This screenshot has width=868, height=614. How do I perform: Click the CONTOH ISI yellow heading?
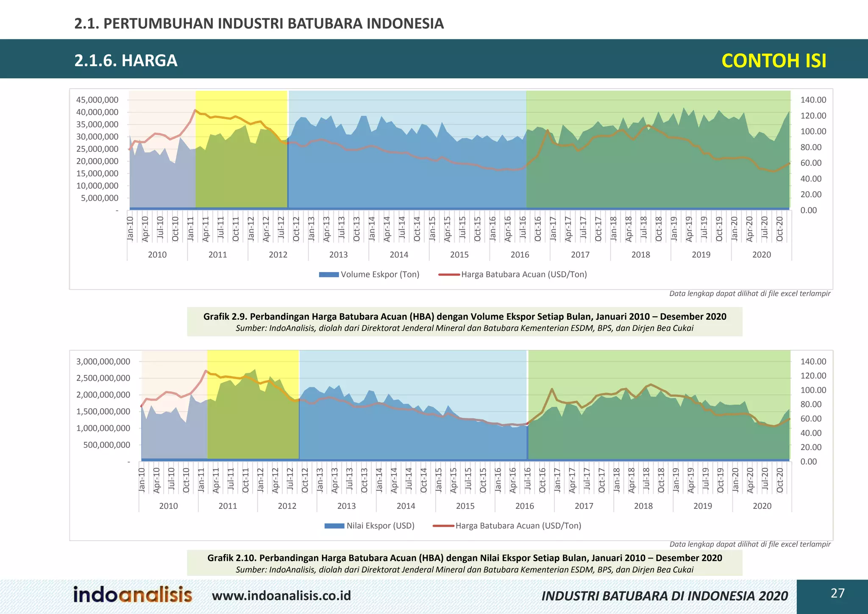click(x=773, y=61)
